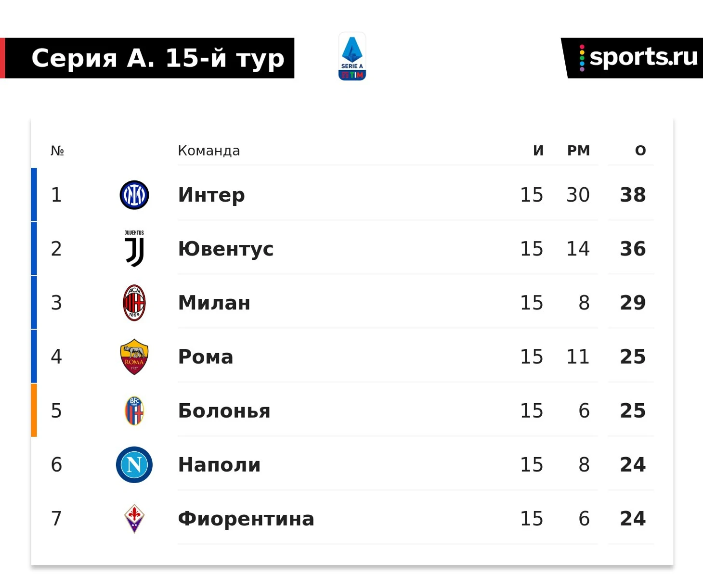
Task: Click the О points column header
Action: coord(640,151)
